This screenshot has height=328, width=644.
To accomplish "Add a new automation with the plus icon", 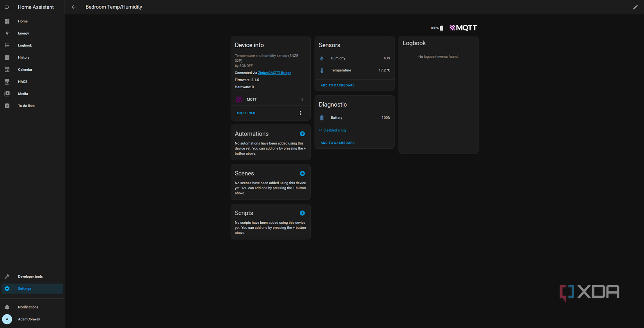I will (302, 134).
